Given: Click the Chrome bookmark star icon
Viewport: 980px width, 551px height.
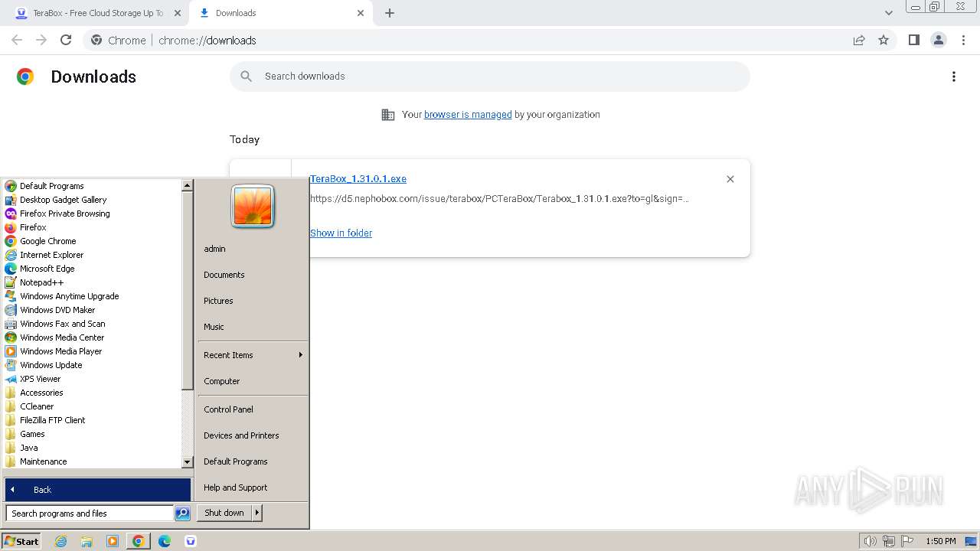Looking at the screenshot, I should coord(884,40).
